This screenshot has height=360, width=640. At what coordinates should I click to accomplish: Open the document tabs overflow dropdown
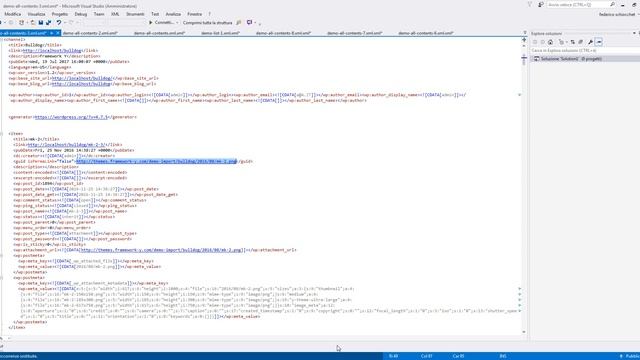point(525,33)
